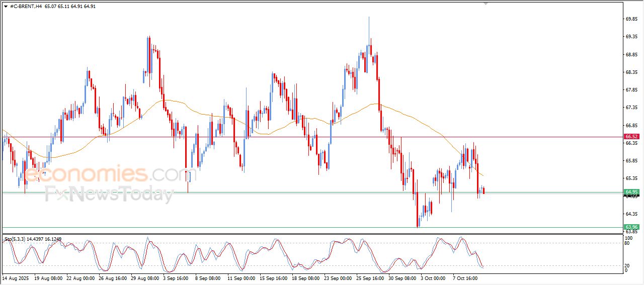Click the FxNewsToday watermark logo
Image resolution: width=644 pixels, height=285 pixels.
pos(109,194)
